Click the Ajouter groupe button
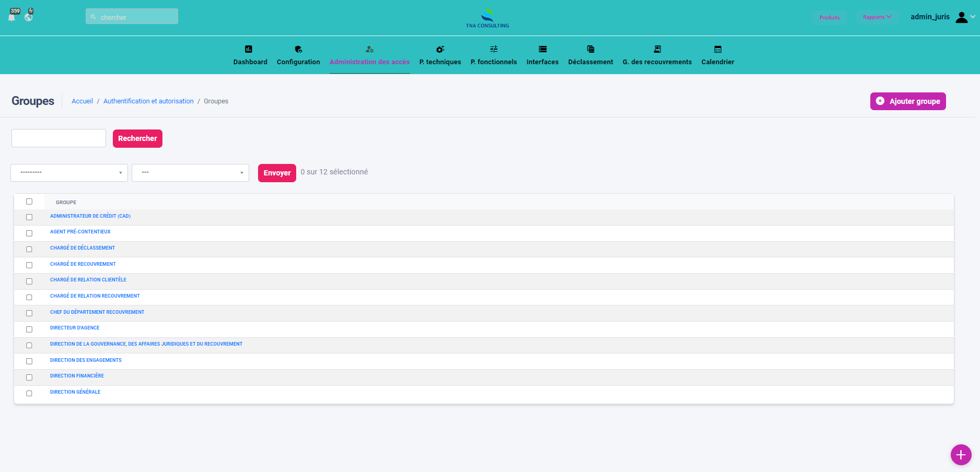 (907, 101)
